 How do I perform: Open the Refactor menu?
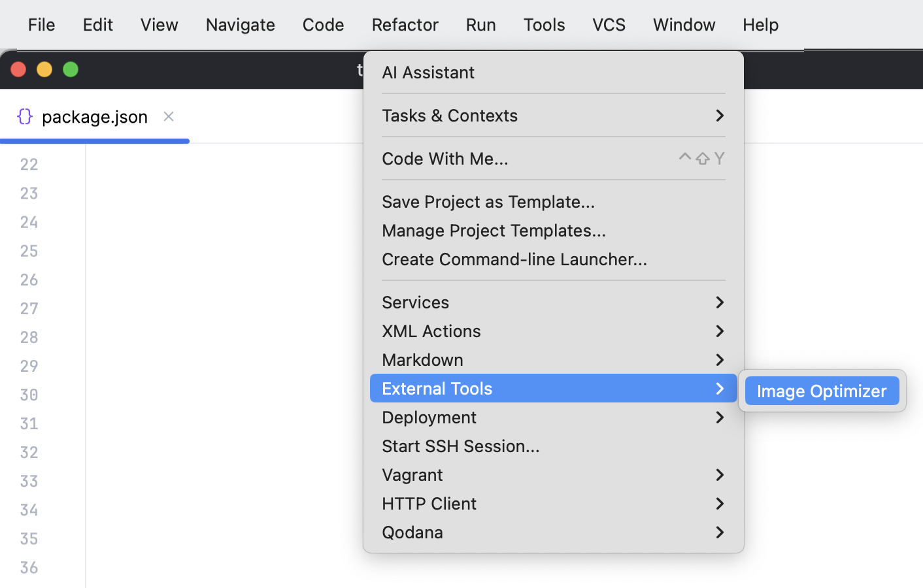405,24
